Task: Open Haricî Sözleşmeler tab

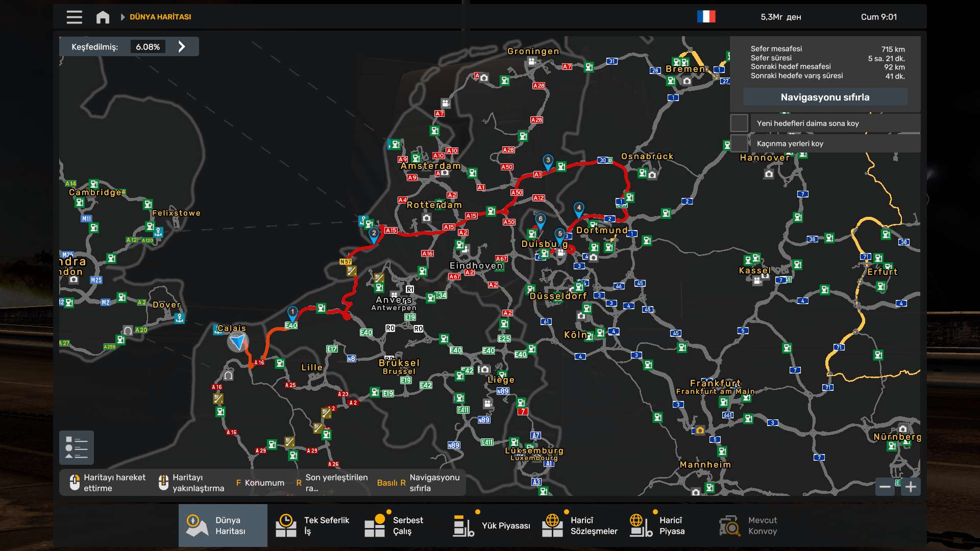Action: pos(578,525)
